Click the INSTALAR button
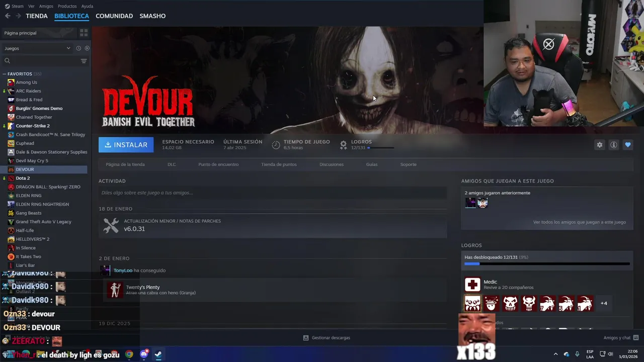Viewport: 644px width, 362px height. (x=126, y=145)
